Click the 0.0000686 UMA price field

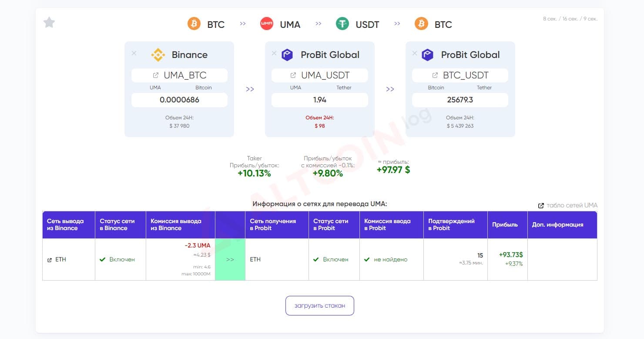point(179,100)
